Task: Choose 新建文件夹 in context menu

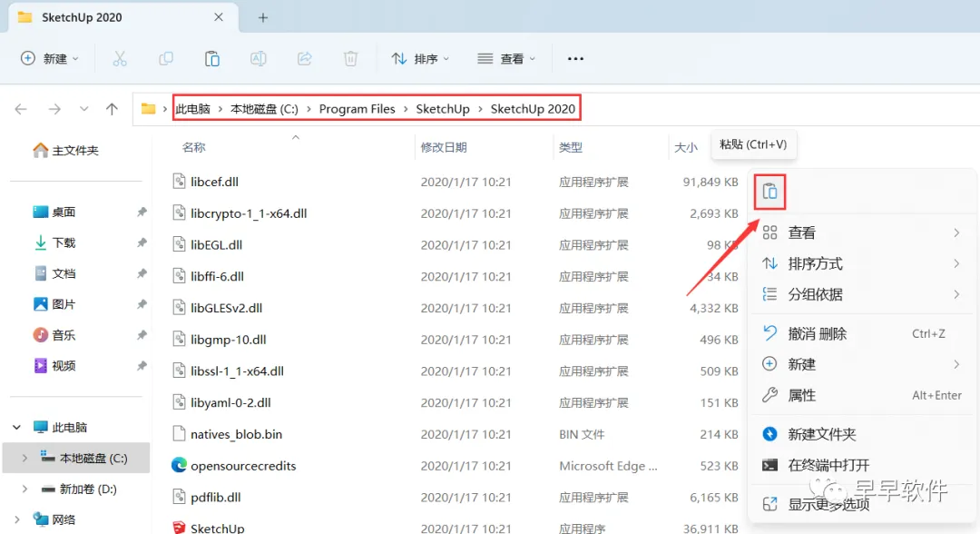Action: click(861, 434)
